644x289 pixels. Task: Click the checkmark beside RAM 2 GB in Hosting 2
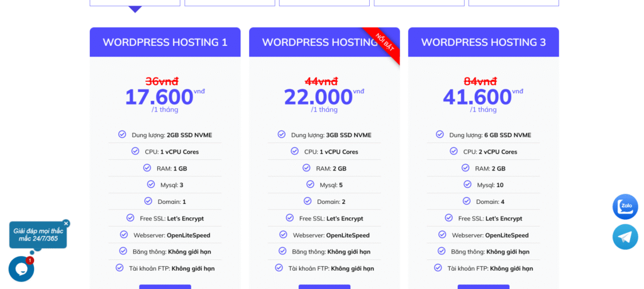[306, 168]
